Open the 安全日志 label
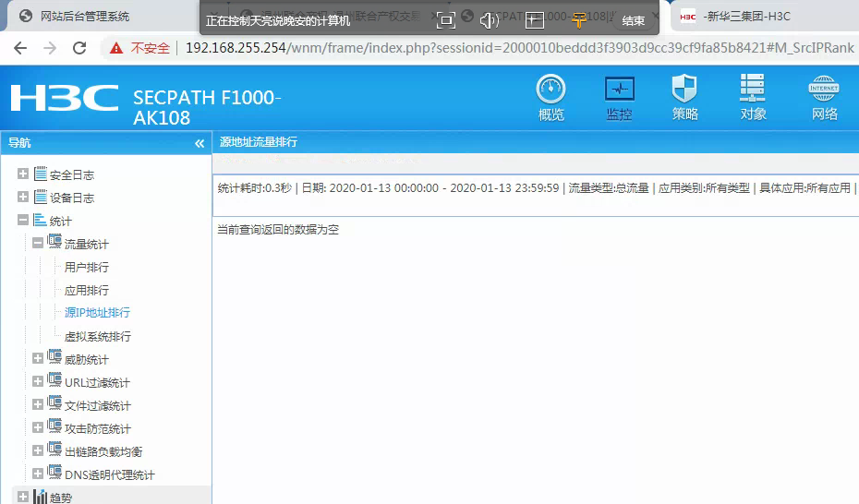The width and height of the screenshot is (859, 504). point(72,175)
